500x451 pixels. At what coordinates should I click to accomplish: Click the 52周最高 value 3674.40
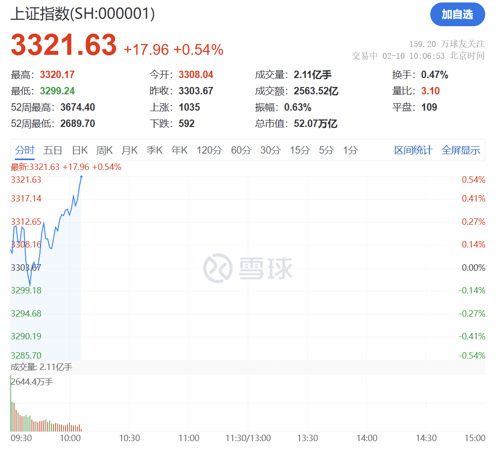78,107
